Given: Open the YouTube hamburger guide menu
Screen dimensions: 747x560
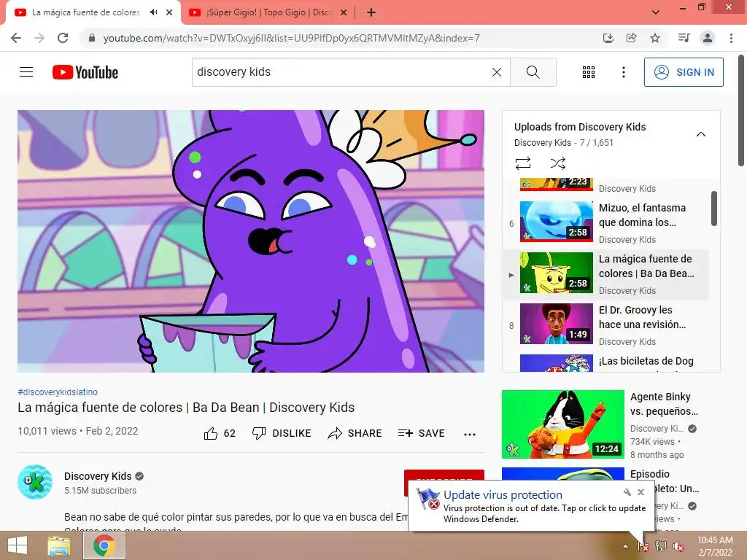Looking at the screenshot, I should pyautogui.click(x=26, y=72).
